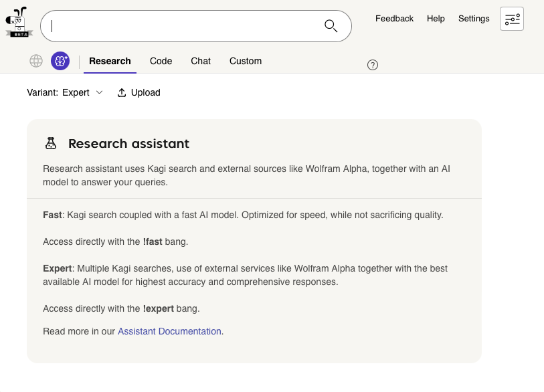Toggle the globe web access icon
The height and width of the screenshot is (392, 544).
coord(35,61)
